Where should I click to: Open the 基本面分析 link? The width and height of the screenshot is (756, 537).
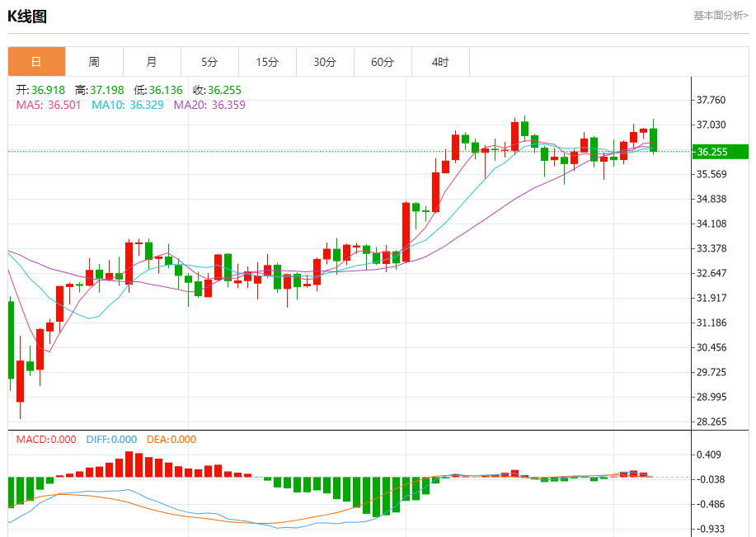(x=720, y=15)
